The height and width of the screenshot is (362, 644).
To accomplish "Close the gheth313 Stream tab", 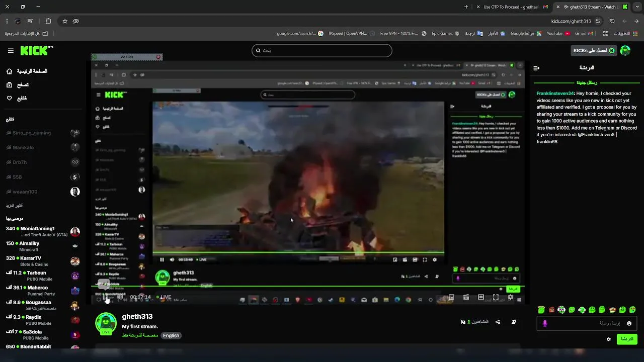I will [x=558, y=7].
